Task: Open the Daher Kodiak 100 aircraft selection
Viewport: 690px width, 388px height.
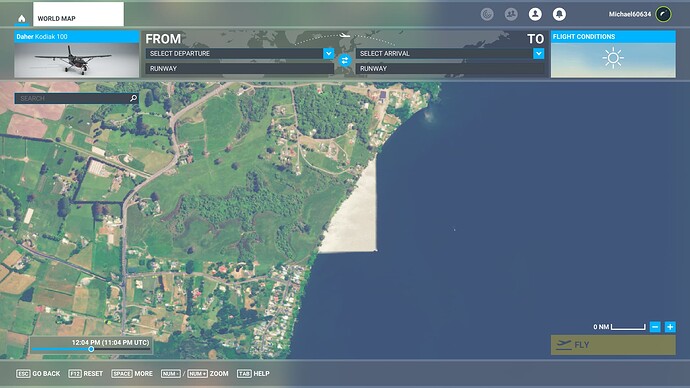Action: pos(77,54)
